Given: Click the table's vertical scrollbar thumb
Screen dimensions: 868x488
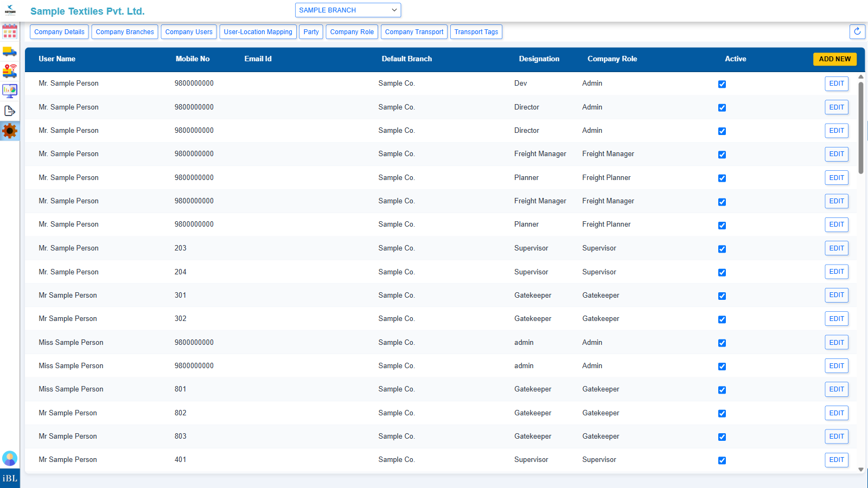Looking at the screenshot, I should 861,127.
